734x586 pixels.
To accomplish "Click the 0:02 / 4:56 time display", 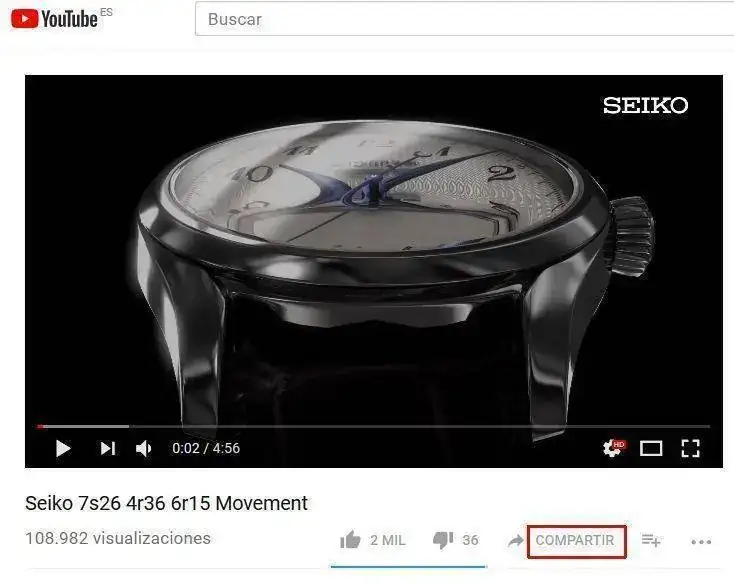I will click(x=206, y=448).
